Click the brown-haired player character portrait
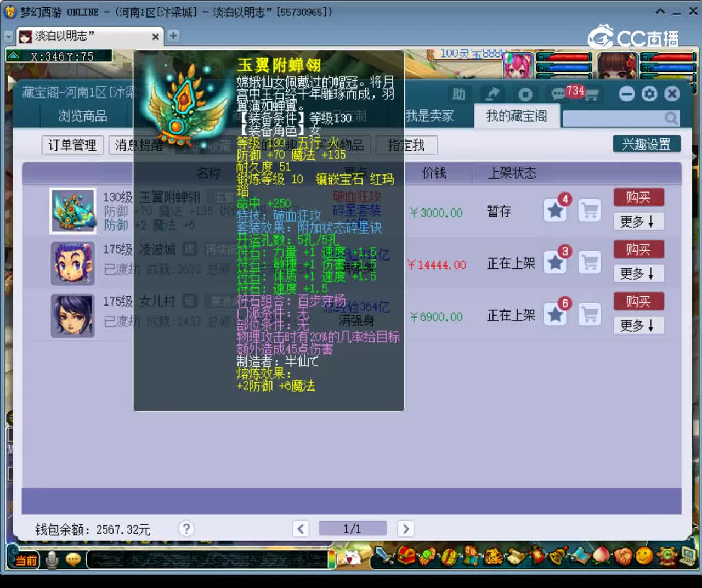The image size is (702, 588). click(x=619, y=65)
